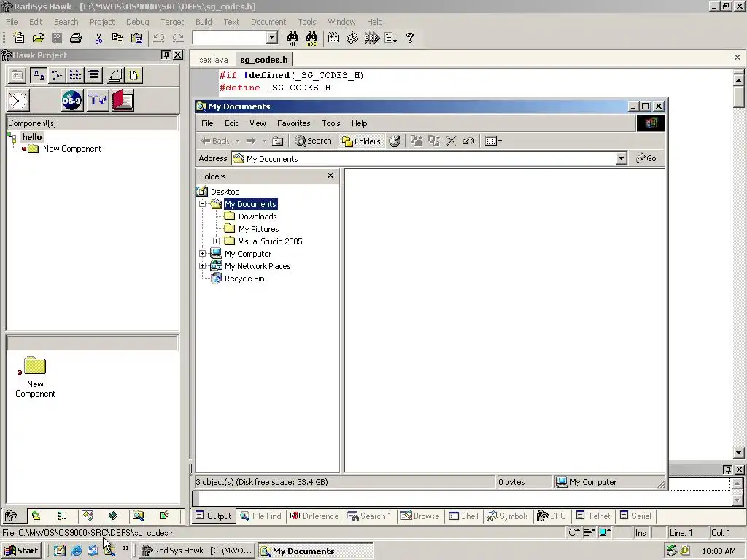Click the question mark help icon
The image size is (747, 560).
point(410,38)
